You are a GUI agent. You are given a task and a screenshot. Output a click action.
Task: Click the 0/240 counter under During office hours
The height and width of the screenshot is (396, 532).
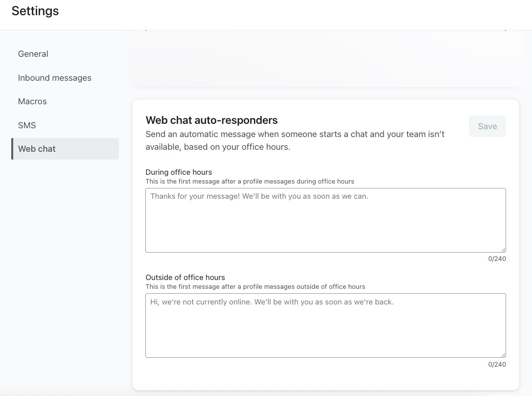point(497,259)
